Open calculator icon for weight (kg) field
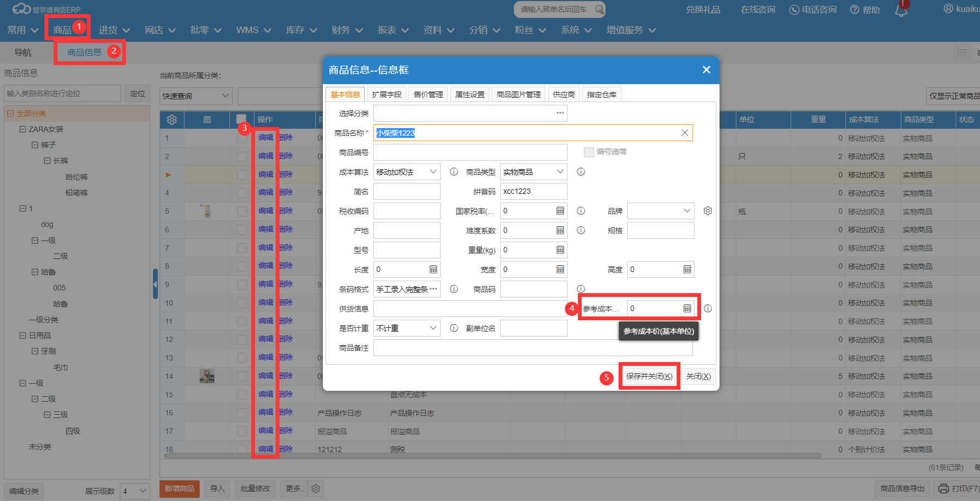This screenshot has width=980, height=501. click(x=560, y=250)
